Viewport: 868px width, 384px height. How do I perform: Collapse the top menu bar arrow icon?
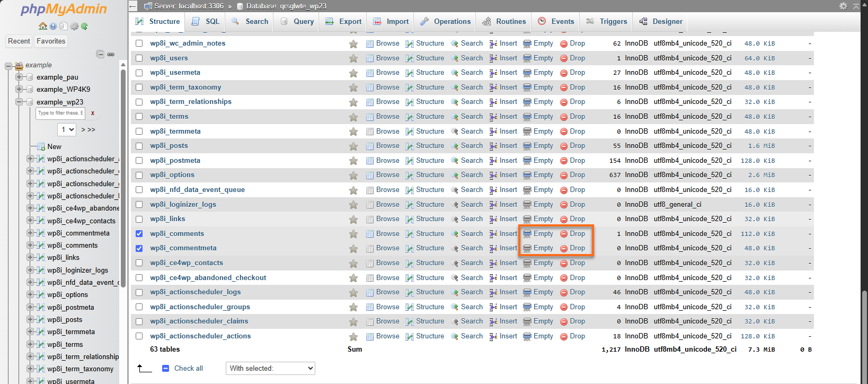click(x=856, y=6)
